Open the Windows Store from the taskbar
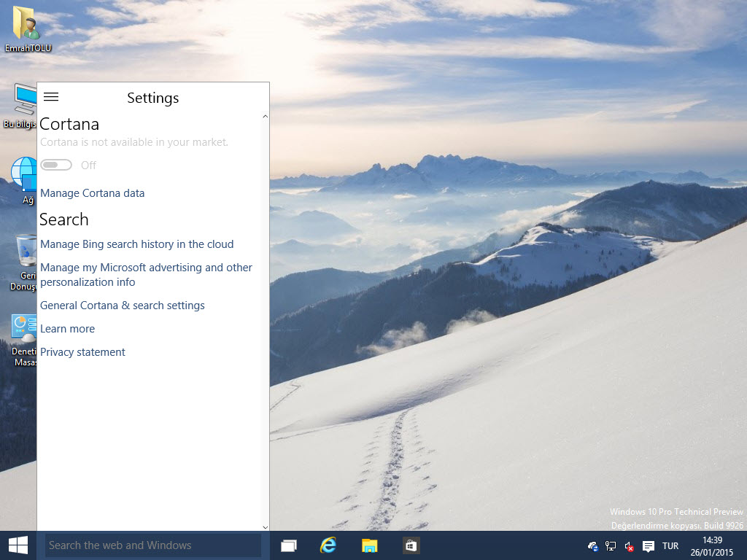This screenshot has height=560, width=747. click(411, 545)
